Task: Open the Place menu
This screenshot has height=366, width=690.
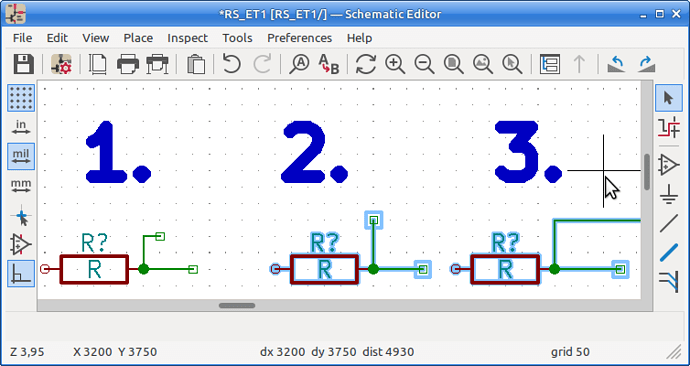Action: tap(138, 38)
